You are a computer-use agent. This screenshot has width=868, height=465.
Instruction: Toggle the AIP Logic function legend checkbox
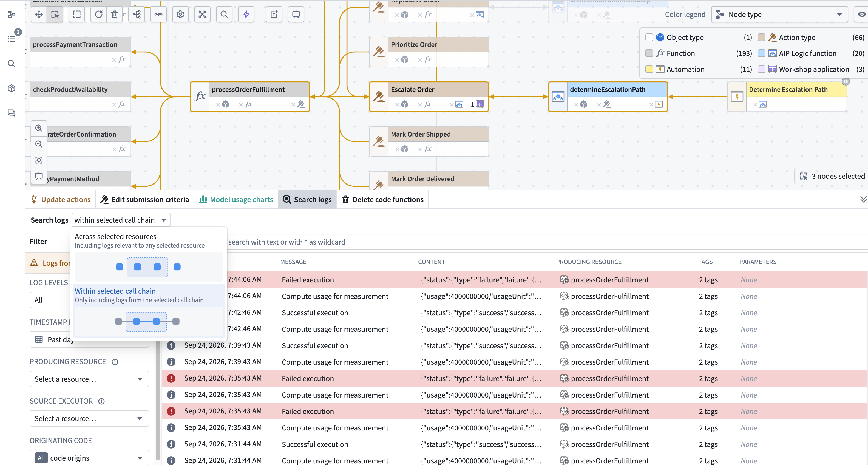pyautogui.click(x=761, y=53)
